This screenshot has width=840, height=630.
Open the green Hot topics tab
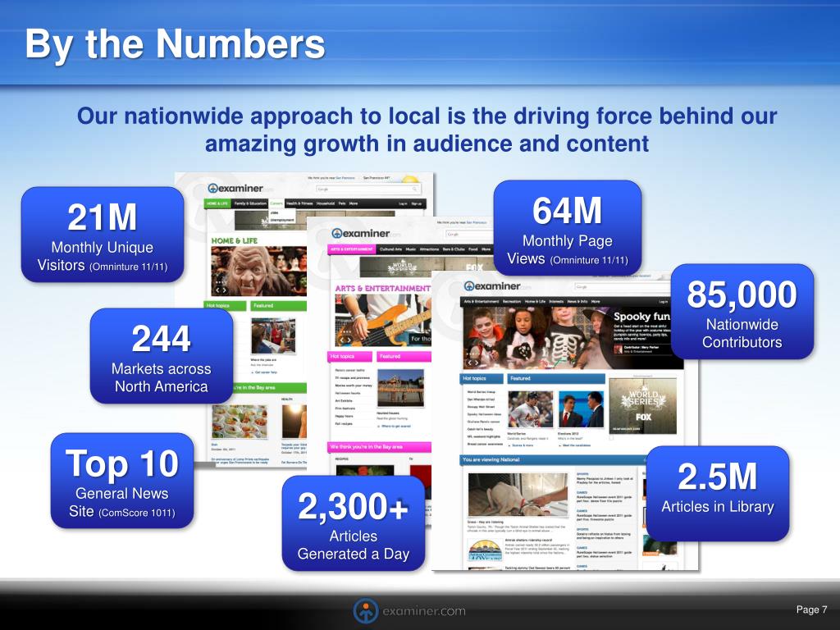(x=226, y=306)
